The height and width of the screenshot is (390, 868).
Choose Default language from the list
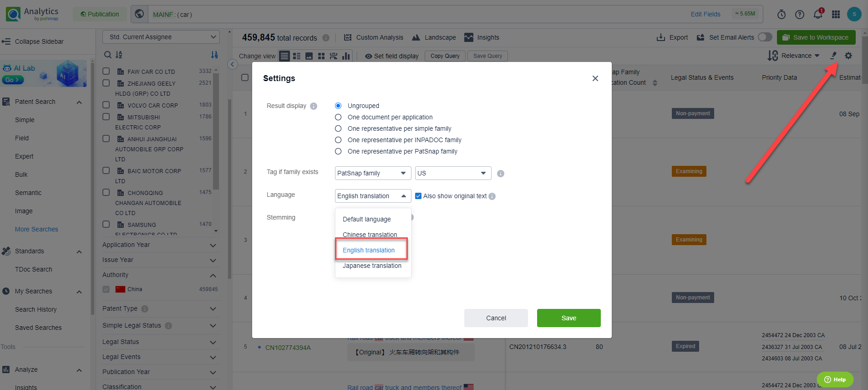[366, 219]
